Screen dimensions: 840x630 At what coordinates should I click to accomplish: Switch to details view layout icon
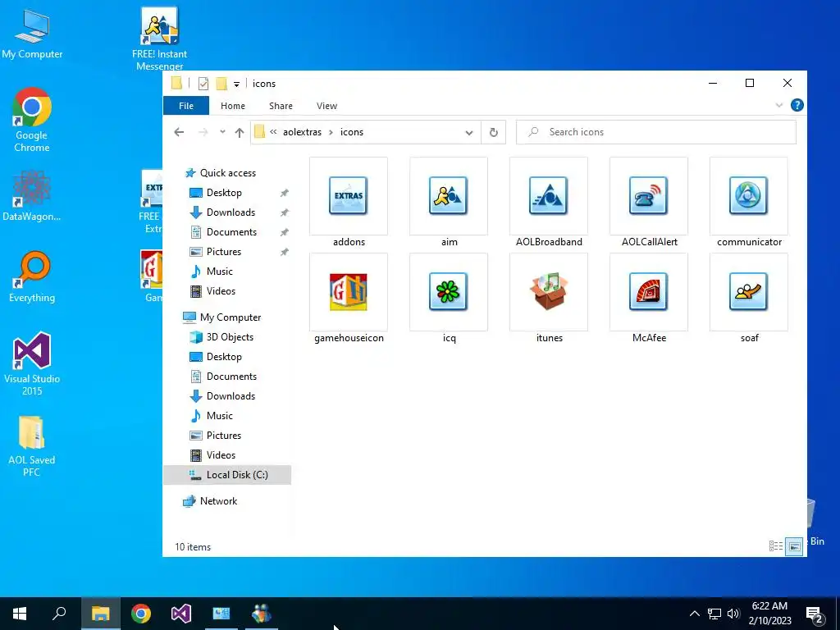coord(776,546)
